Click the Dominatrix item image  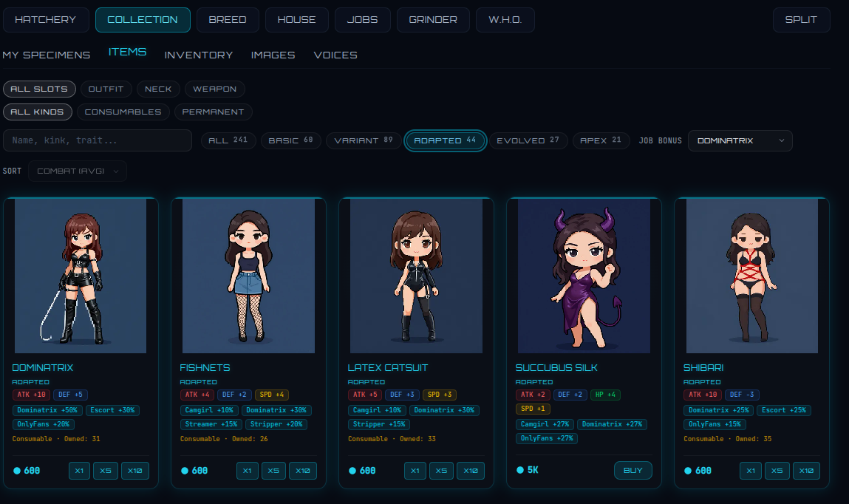81,276
